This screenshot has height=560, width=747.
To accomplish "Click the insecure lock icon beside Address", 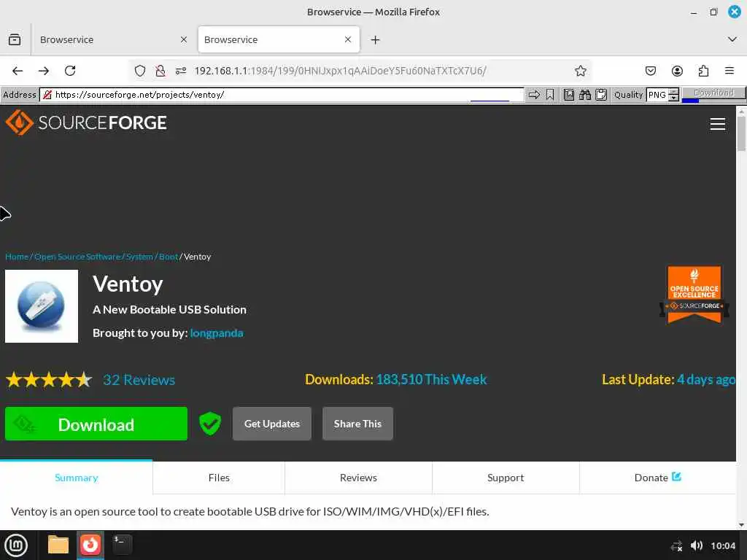I will pos(47,95).
